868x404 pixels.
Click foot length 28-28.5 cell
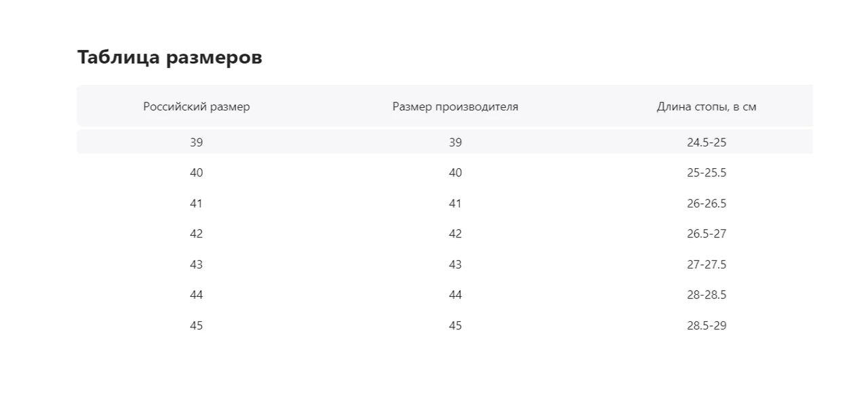tap(707, 295)
